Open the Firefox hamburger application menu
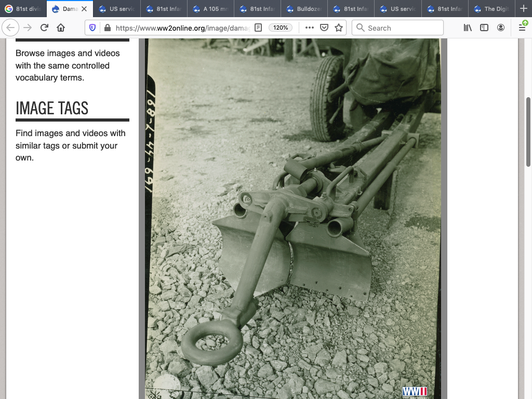This screenshot has width=532, height=399. coord(522,28)
